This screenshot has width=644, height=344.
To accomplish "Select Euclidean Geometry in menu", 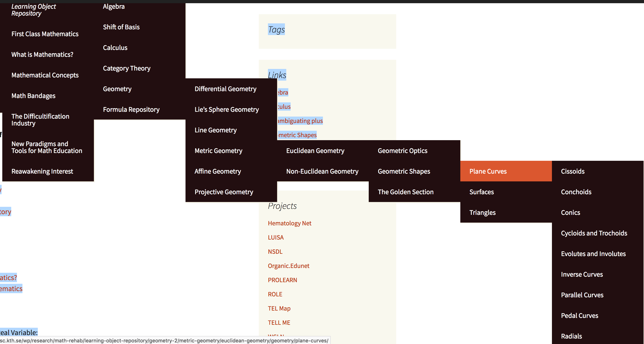I will pos(315,151).
